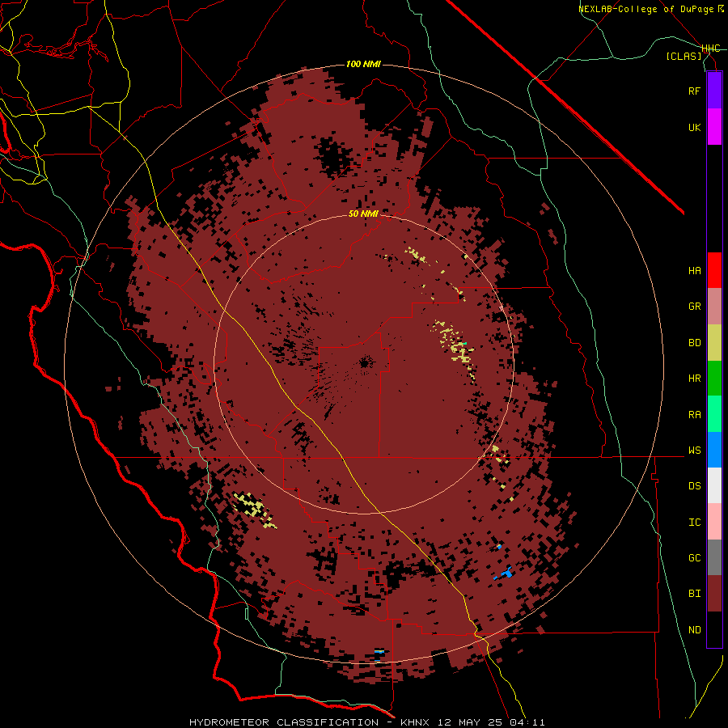The image size is (728, 728).
Task: Click the ND black legend swatch
Action: (x=714, y=629)
